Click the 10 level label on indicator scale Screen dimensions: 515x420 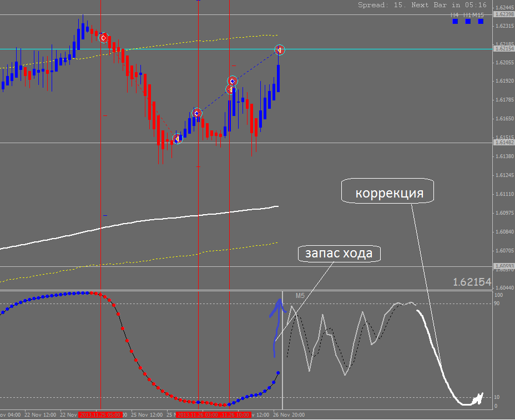[x=497, y=397]
